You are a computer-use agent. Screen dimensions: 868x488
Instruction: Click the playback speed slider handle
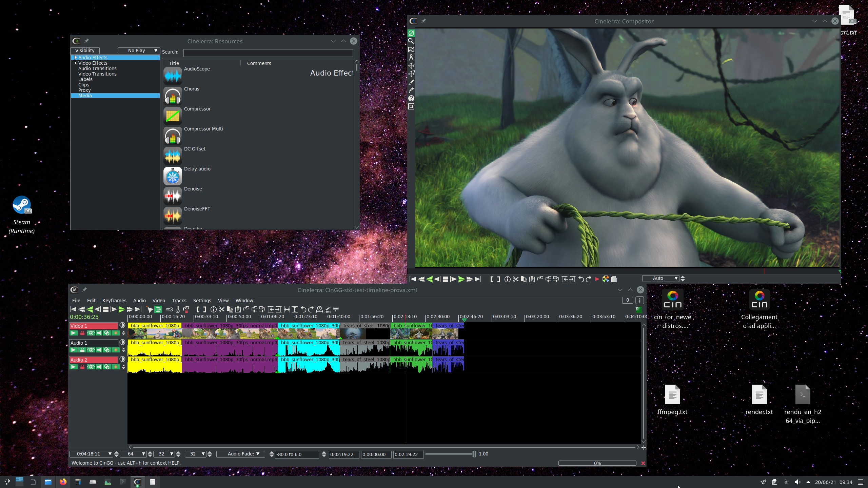pyautogui.click(x=474, y=454)
